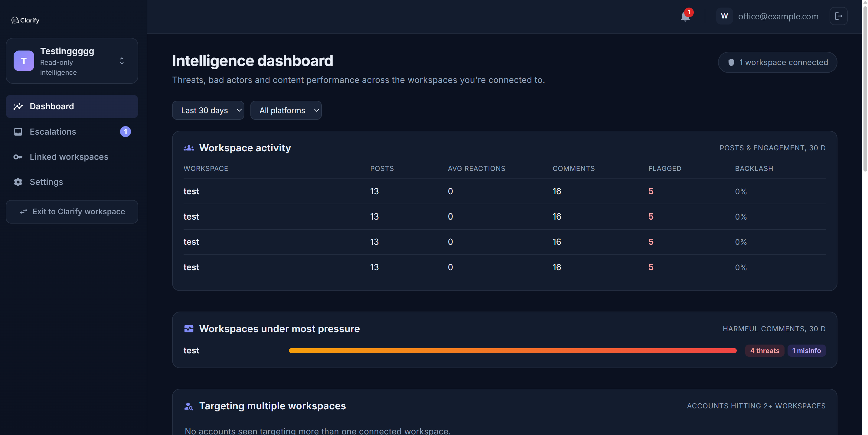Click HARMFUL COMMENTS, 30 D label

click(774, 329)
